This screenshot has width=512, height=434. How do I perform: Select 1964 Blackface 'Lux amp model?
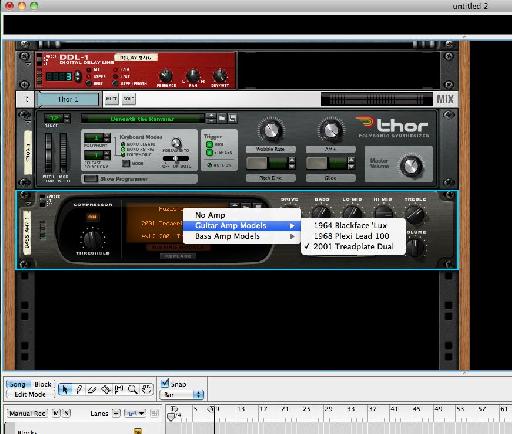pyautogui.click(x=353, y=225)
